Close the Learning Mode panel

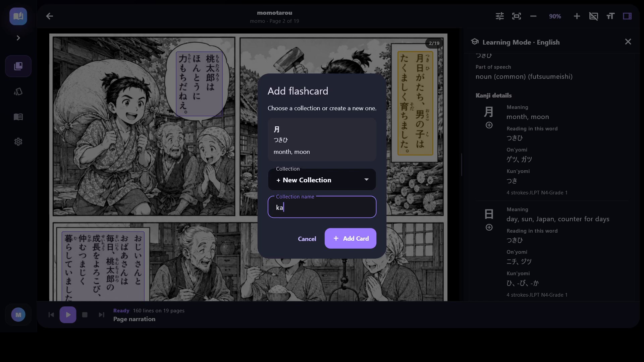(x=628, y=42)
